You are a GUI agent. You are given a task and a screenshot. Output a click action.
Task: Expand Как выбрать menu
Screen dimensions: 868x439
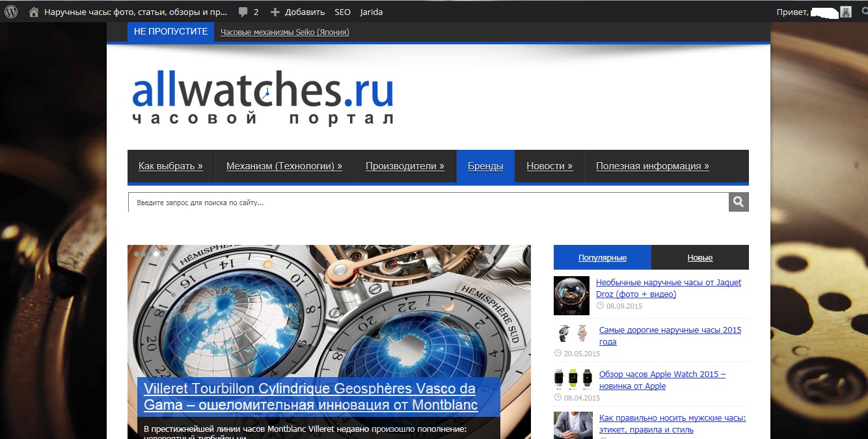(170, 166)
